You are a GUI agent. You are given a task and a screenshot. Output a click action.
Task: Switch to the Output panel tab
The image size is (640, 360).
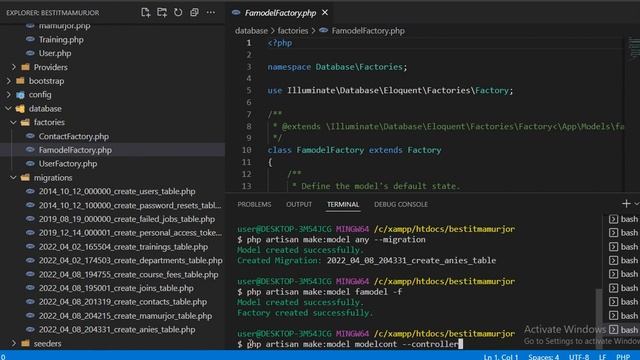(x=299, y=204)
